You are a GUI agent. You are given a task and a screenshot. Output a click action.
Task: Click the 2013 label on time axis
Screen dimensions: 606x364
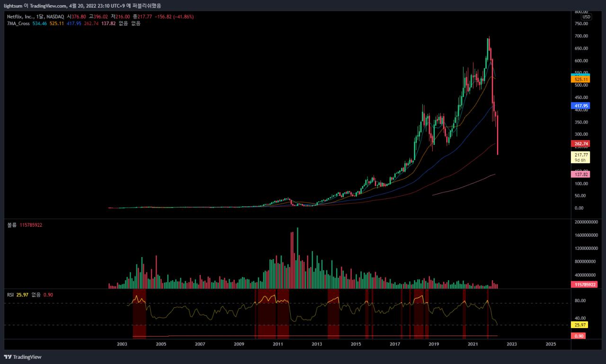[317, 344]
